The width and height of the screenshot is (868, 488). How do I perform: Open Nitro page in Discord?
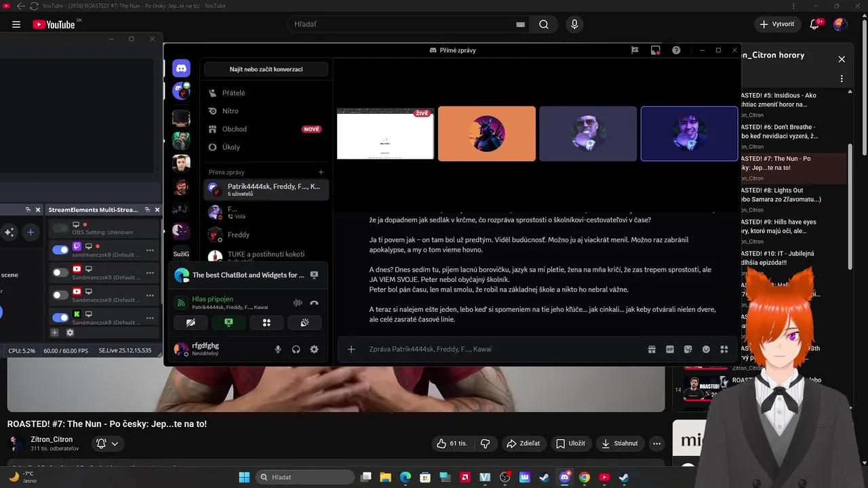tap(266, 111)
